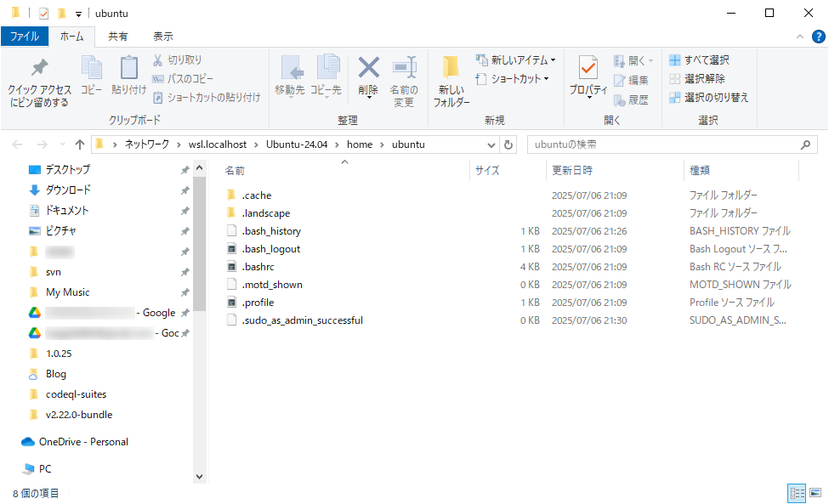Go up one folder level arrow

(x=80, y=144)
